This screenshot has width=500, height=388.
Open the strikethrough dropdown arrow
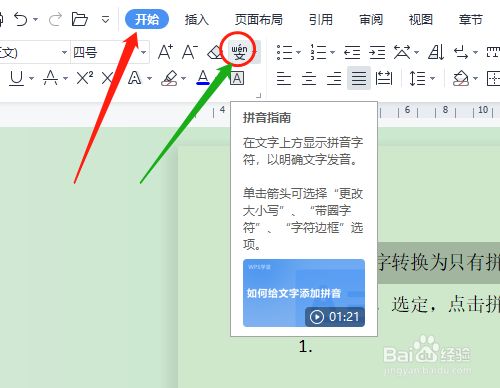[x=65, y=79]
